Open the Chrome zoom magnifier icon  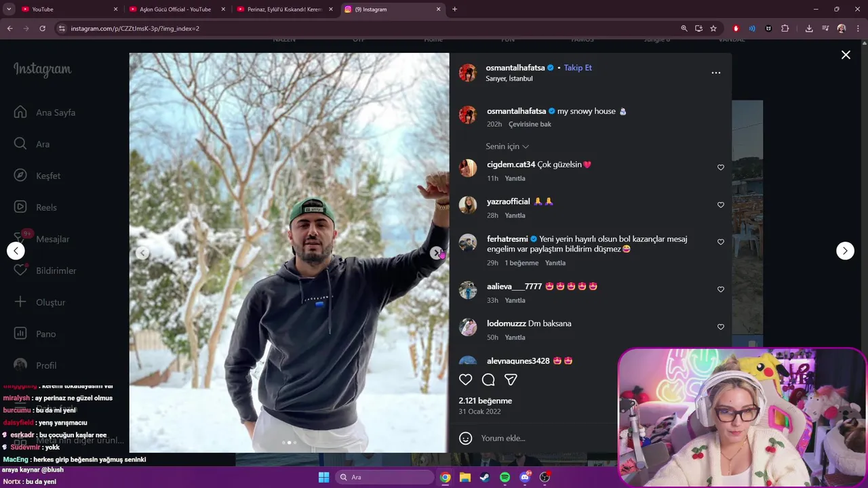pyautogui.click(x=684, y=28)
